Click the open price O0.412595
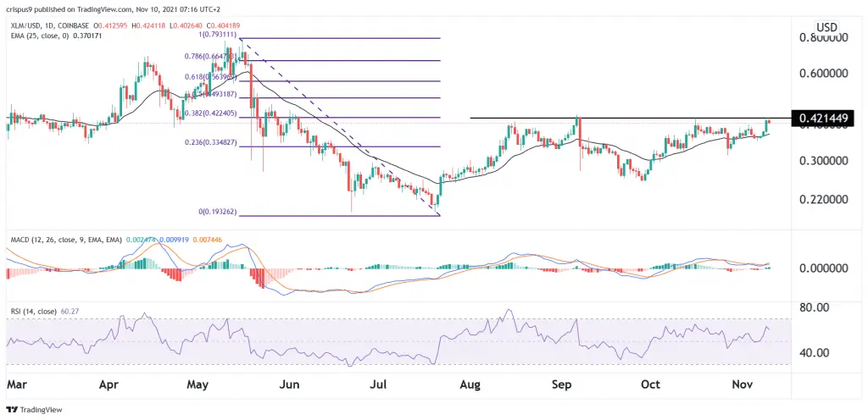Image resolution: width=868 pixels, height=420 pixels. tap(109, 26)
